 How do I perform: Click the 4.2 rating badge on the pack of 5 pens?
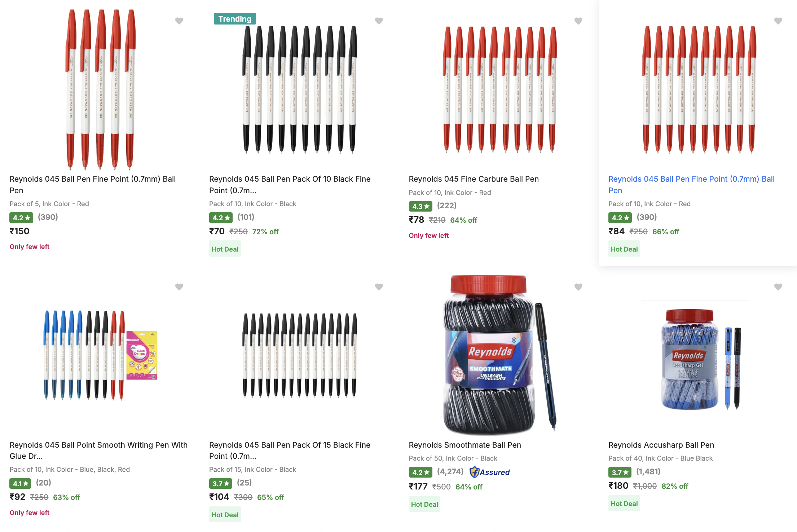click(x=21, y=218)
